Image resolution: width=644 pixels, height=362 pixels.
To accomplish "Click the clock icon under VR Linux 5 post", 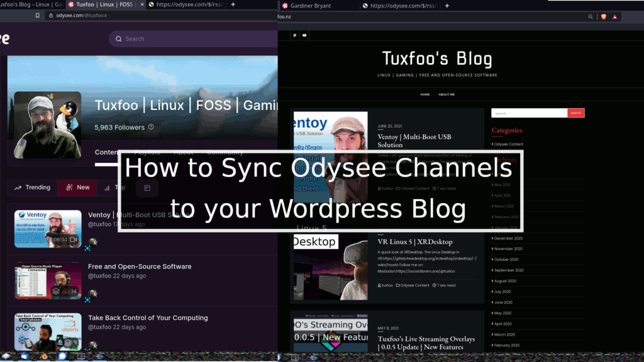I will [434, 285].
